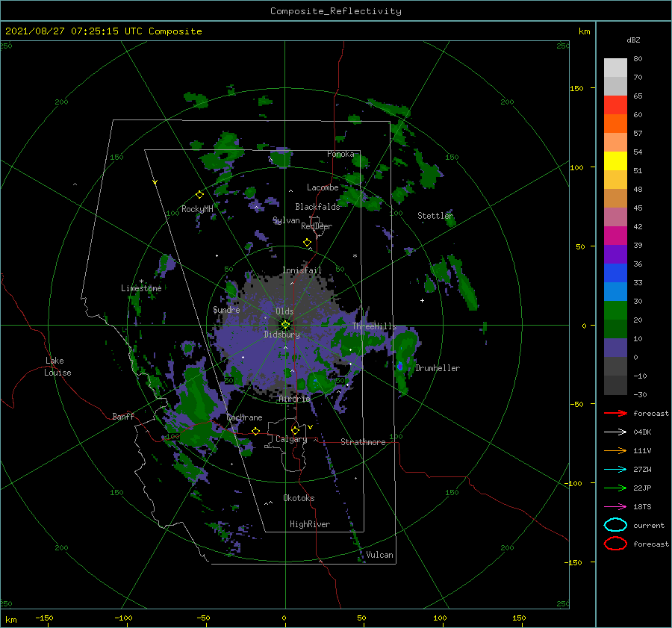Click the green 22JP arrow icon
Screen dimensions: 672x628
click(615, 488)
